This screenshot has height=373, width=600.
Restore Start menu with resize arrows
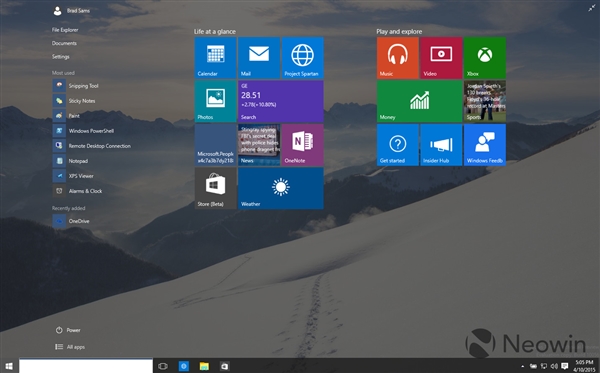pyautogui.click(x=592, y=8)
